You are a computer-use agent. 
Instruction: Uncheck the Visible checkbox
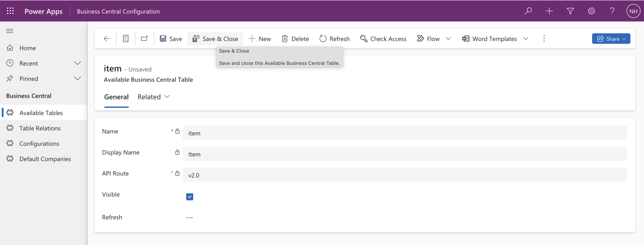pos(190,197)
